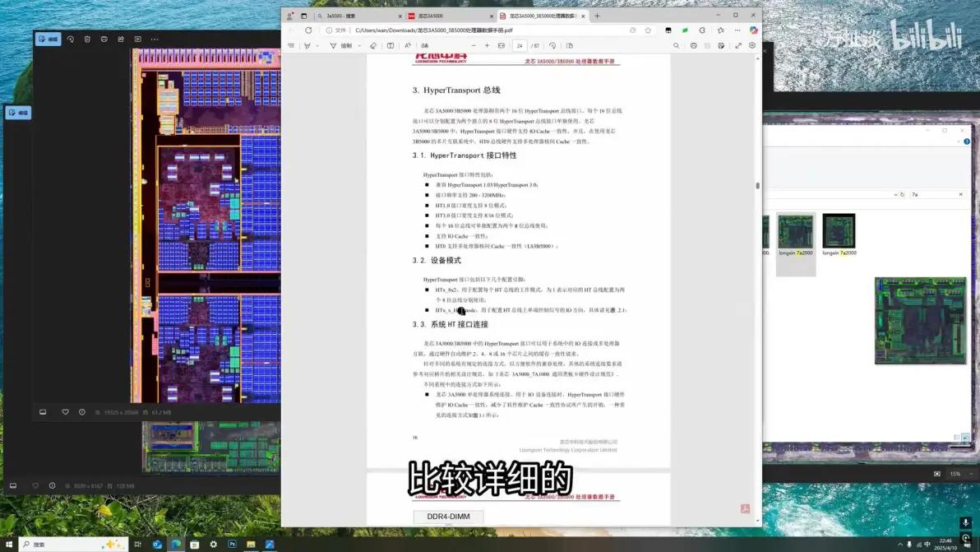Switch to the '龙芯3A5000' browser tab
This screenshot has height=552, width=980.
[450, 16]
